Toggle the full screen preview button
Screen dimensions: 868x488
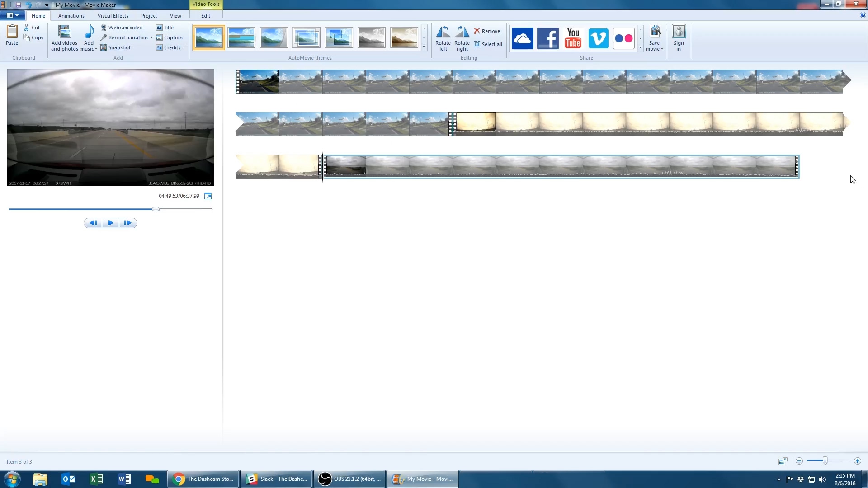coord(208,196)
